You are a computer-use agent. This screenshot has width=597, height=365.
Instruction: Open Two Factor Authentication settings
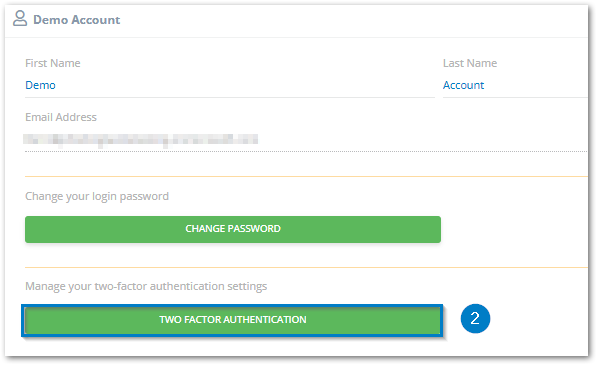[233, 320]
